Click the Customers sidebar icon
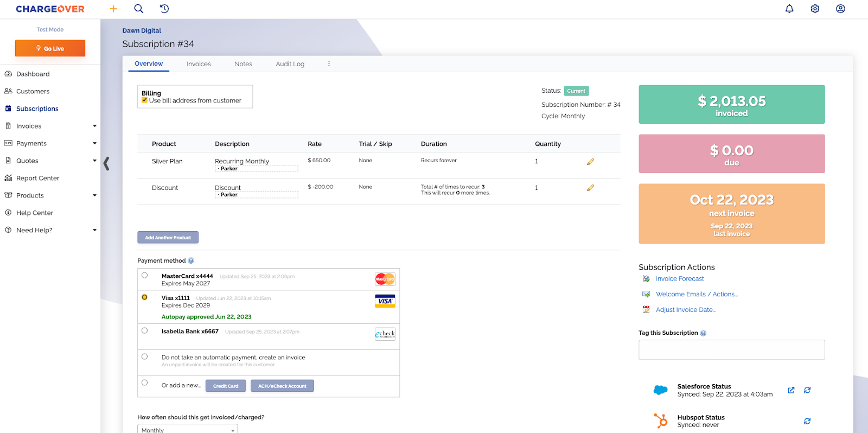The height and width of the screenshot is (433, 868). (x=8, y=91)
